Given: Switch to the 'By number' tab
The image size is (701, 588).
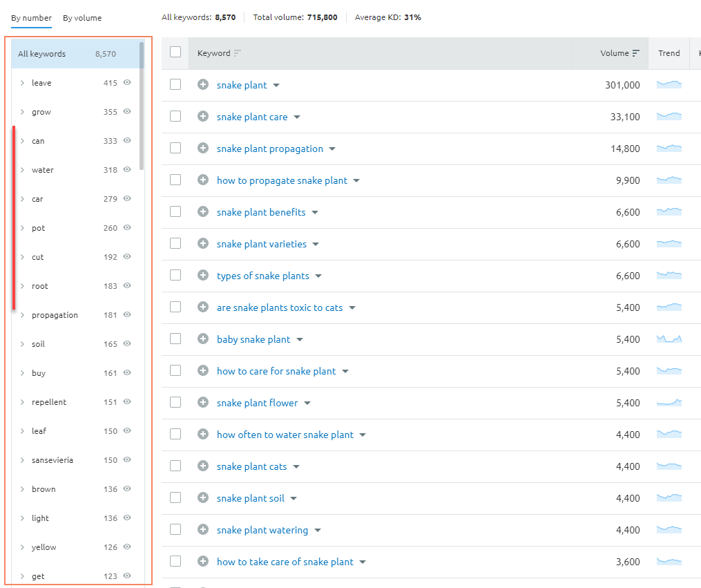Looking at the screenshot, I should [31, 18].
